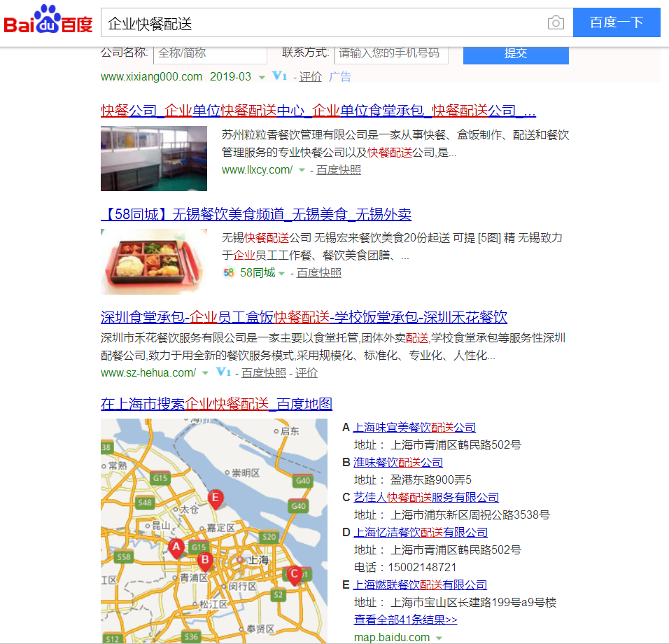The height and width of the screenshot is (644, 669).
Task: Click the www.llxcy.com/ URL
Action: 258,170
